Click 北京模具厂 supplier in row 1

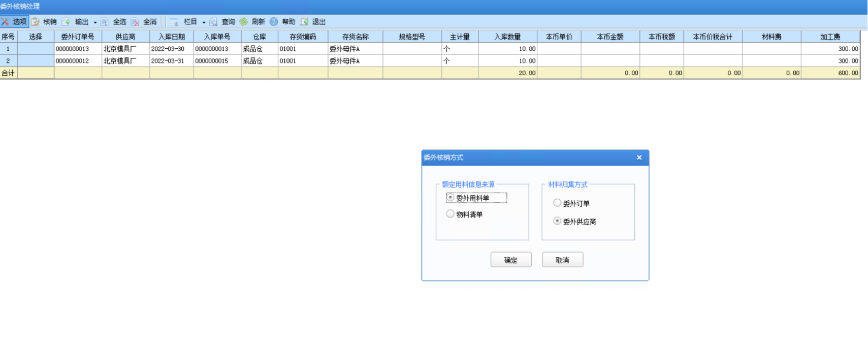click(125, 49)
